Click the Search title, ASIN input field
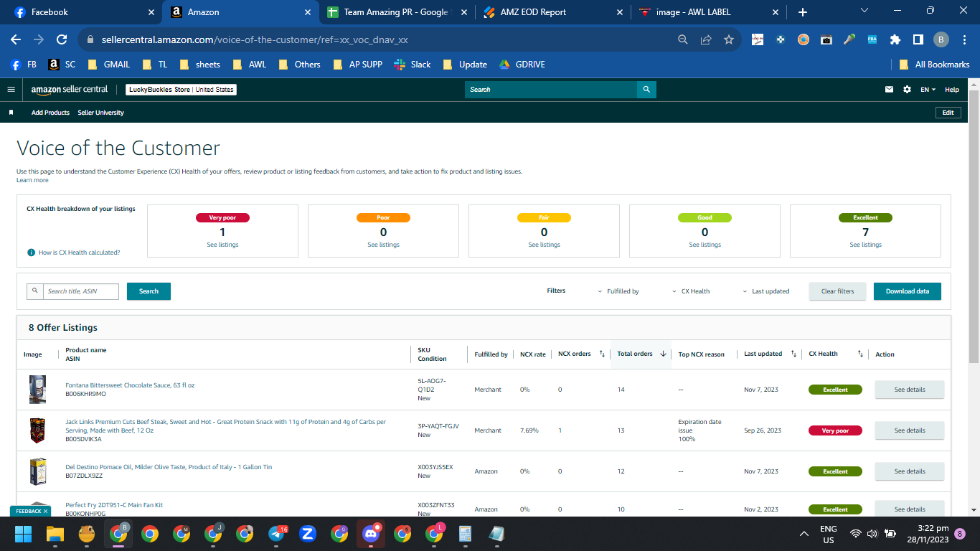The width and height of the screenshot is (980, 551). pyautogui.click(x=81, y=291)
